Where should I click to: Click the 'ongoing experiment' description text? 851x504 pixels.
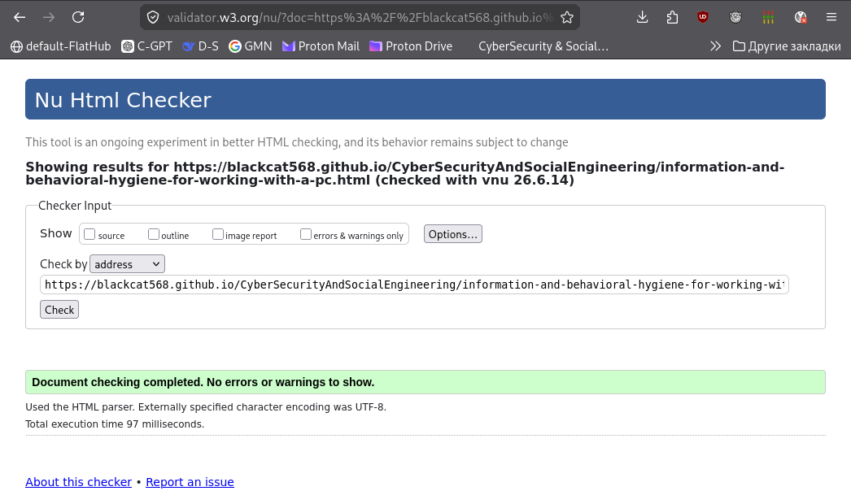[x=297, y=142]
